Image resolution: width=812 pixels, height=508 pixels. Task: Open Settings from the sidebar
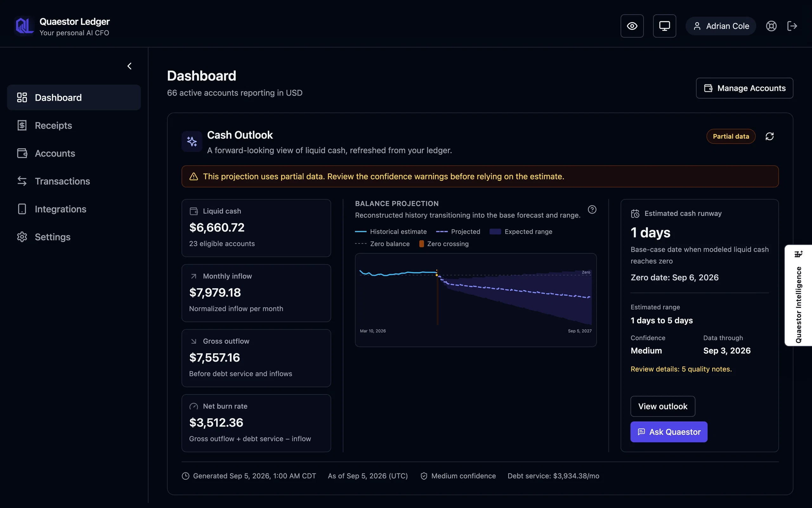74,237
